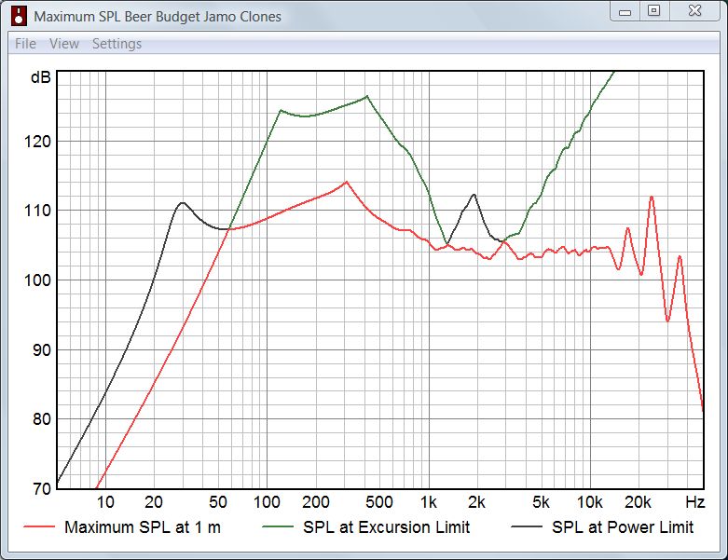Viewport: 728px width, 560px height.
Task: Click the black Power Limit legend line
Action: point(527,527)
